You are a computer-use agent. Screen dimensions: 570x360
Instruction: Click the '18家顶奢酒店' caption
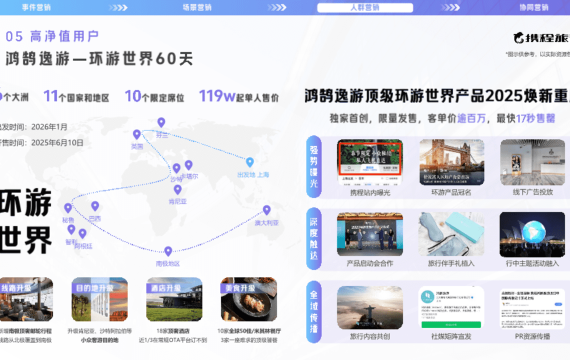[173, 331]
